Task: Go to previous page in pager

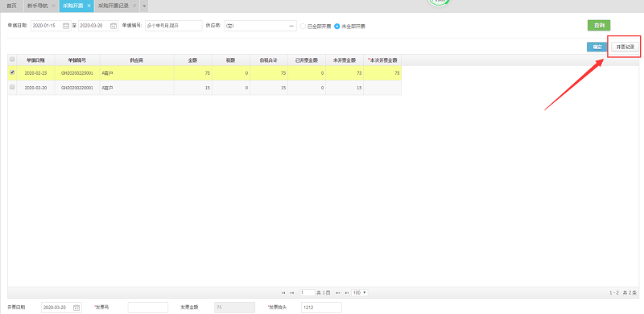Action: pos(291,292)
